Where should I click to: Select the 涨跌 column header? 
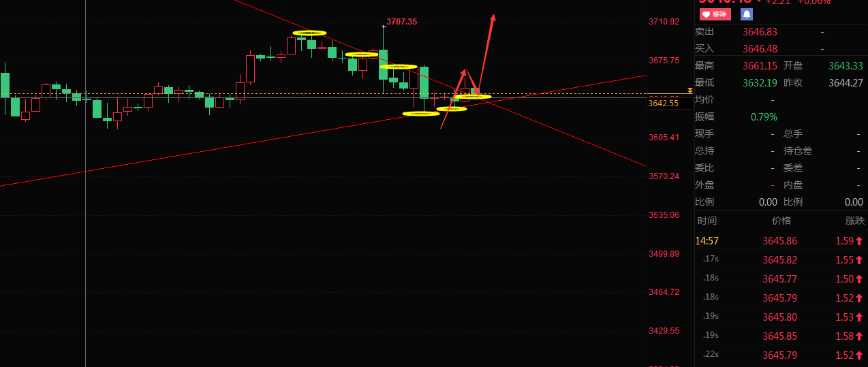(856, 221)
